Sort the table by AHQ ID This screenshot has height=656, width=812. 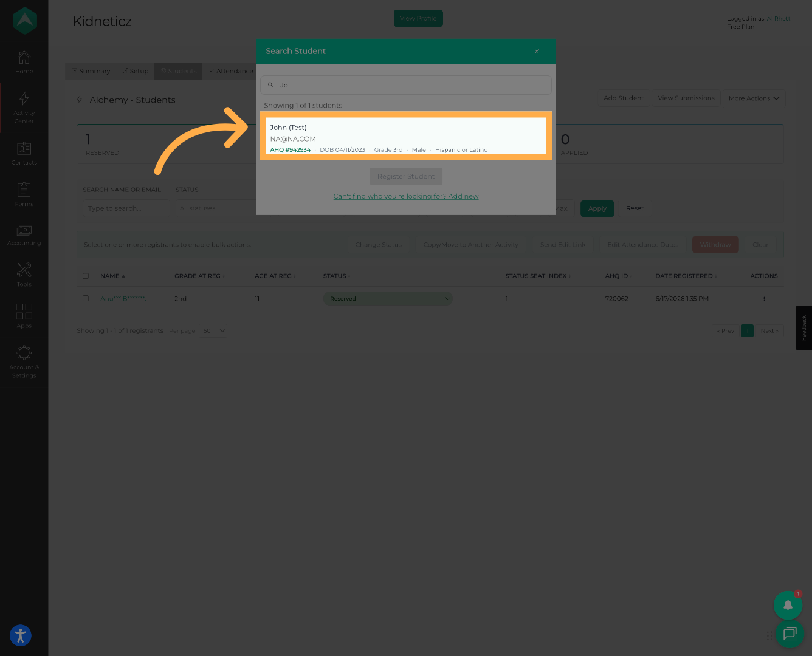point(618,276)
